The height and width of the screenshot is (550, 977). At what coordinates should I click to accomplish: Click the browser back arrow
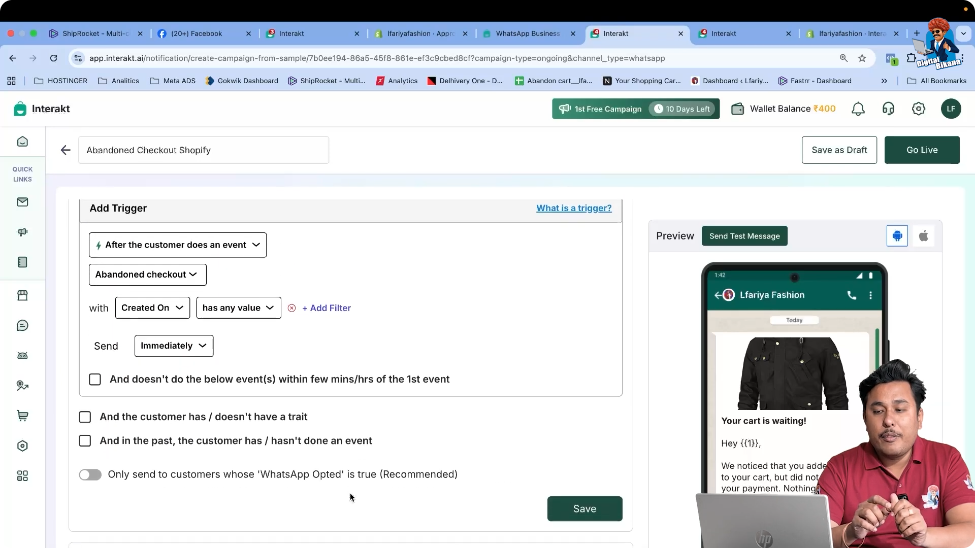click(x=13, y=58)
